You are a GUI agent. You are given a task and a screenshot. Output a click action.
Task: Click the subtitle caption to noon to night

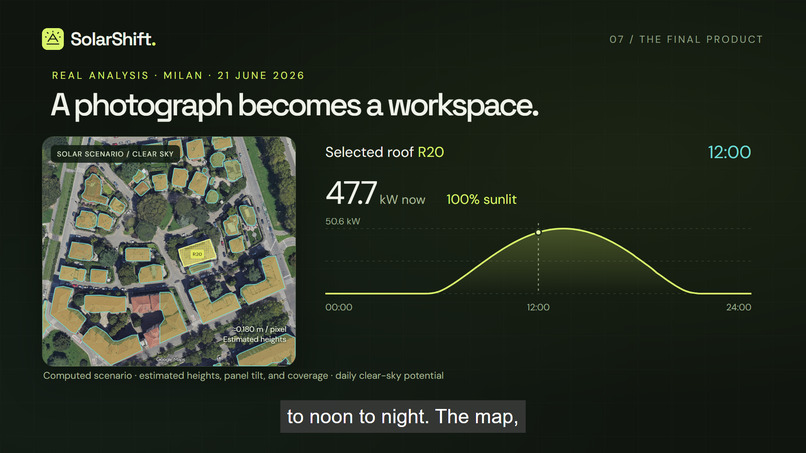[402, 416]
